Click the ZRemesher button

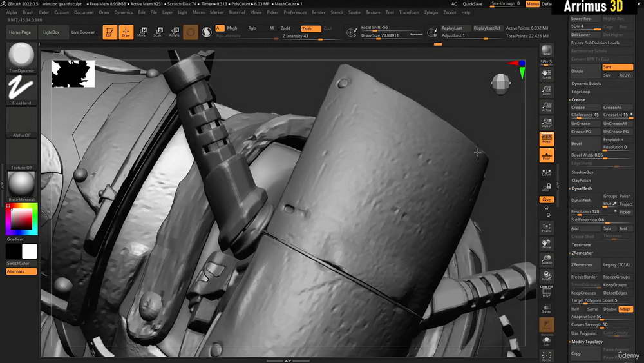coord(585,265)
